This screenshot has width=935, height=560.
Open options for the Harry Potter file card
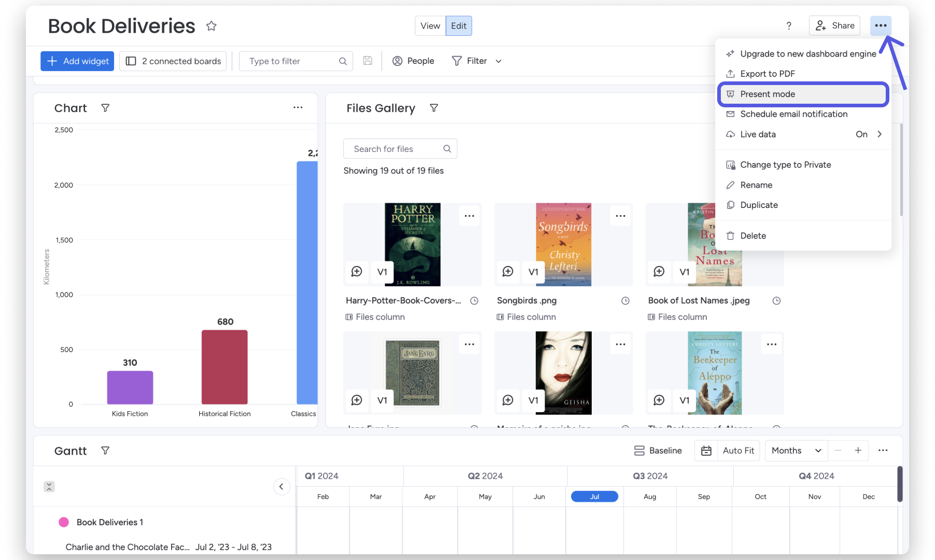[469, 216]
